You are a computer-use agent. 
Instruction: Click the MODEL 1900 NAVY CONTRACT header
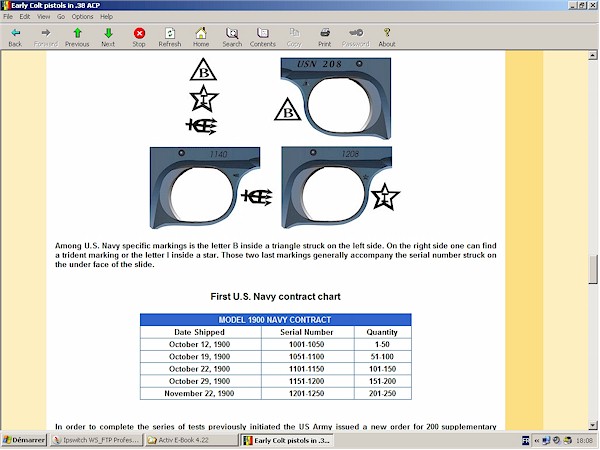(x=276, y=320)
